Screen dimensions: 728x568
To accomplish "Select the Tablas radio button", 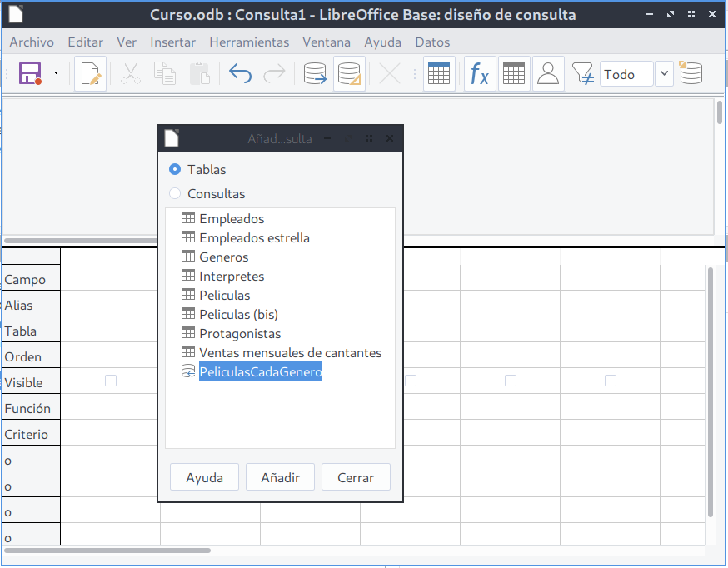I will [x=175, y=169].
